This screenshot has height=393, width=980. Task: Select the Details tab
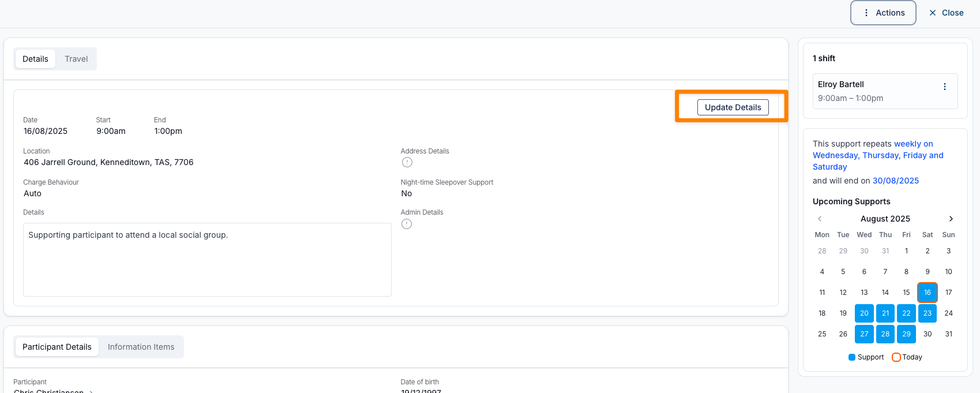point(35,59)
